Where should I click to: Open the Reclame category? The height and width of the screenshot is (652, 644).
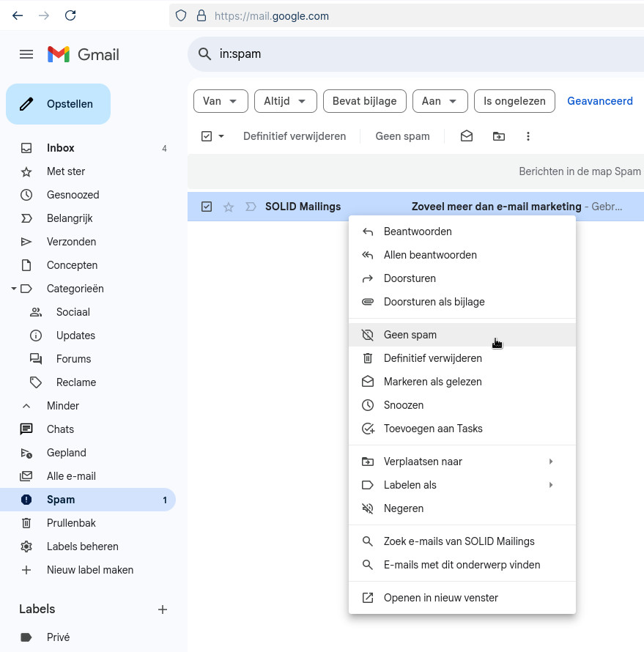pyautogui.click(x=88, y=382)
